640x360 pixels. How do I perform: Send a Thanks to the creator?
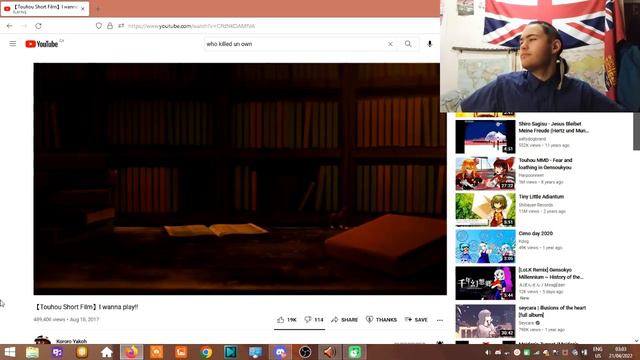pos(381,320)
